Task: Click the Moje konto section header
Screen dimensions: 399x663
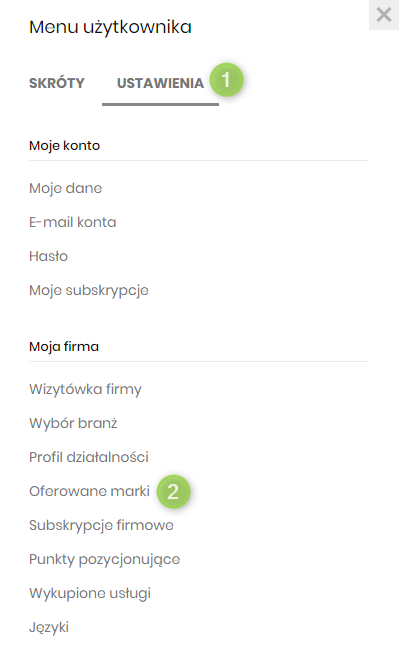Action: (65, 145)
